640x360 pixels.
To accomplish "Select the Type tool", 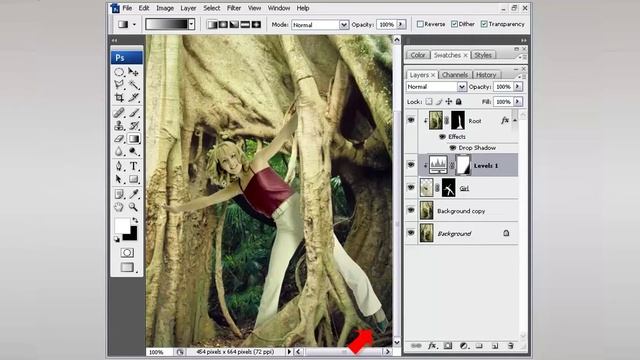I will click(133, 166).
